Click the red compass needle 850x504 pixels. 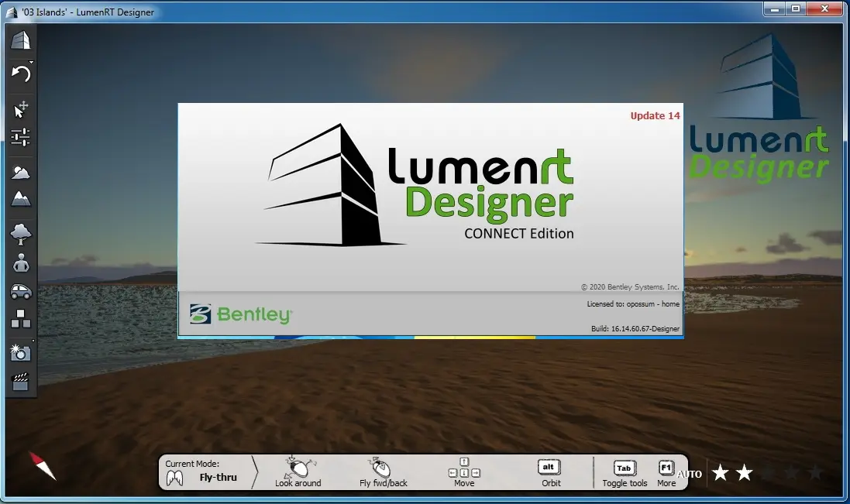(43, 465)
